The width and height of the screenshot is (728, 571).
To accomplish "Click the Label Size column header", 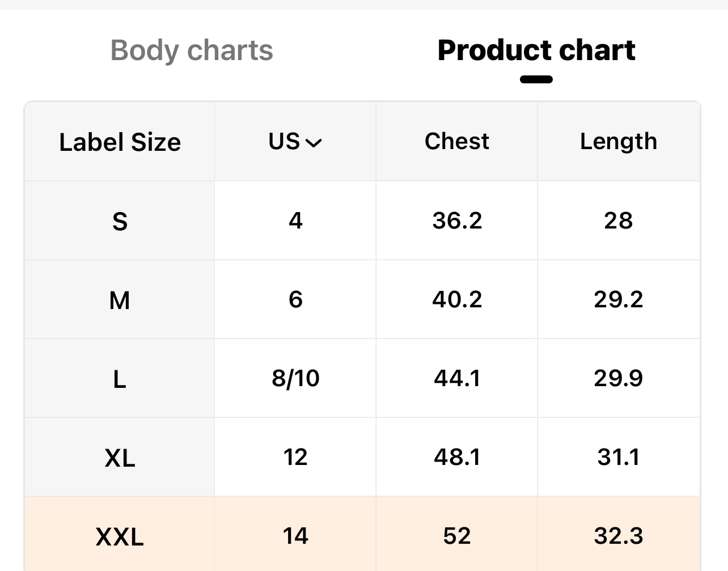I will pyautogui.click(x=120, y=142).
